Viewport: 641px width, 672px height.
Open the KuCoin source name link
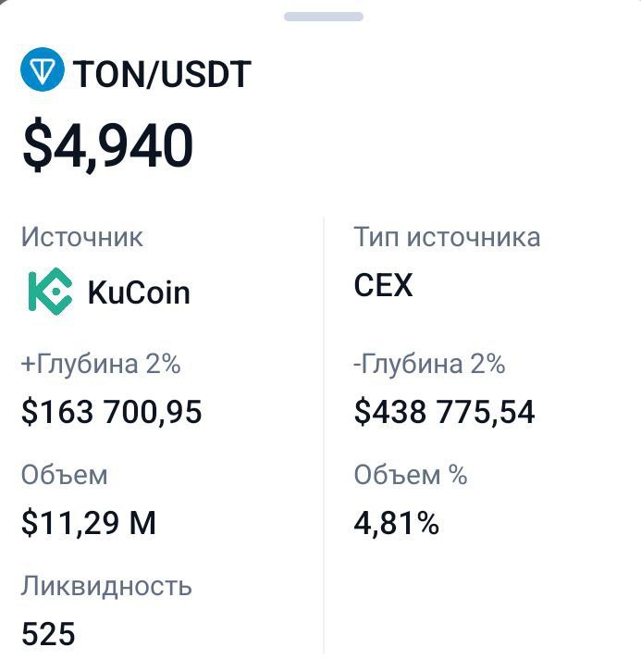coord(138,293)
